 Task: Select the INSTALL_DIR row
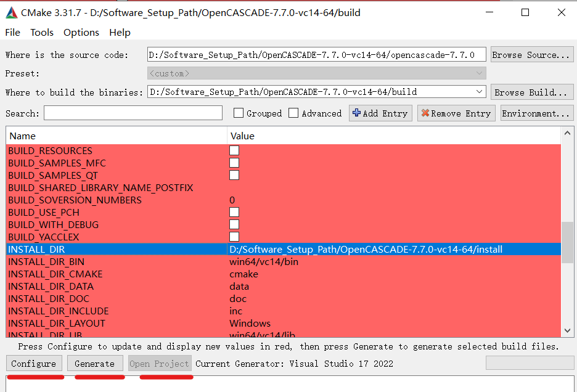click(x=284, y=249)
